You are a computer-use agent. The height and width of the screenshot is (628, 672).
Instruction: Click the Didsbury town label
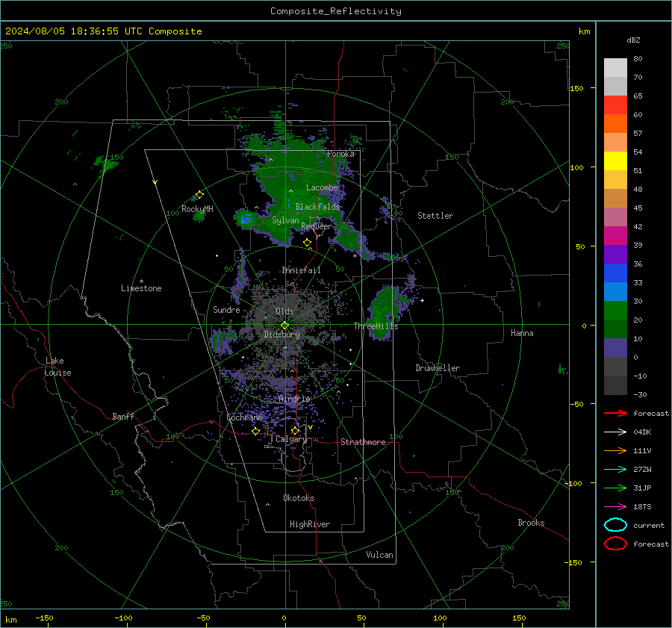[281, 335]
